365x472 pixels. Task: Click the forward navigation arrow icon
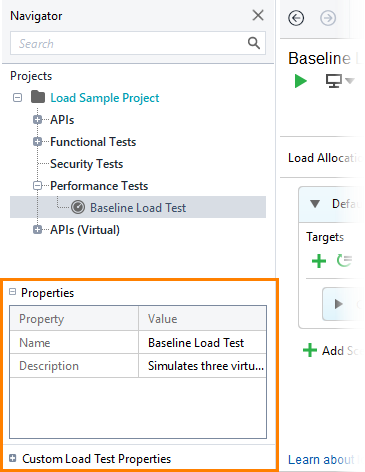328,18
